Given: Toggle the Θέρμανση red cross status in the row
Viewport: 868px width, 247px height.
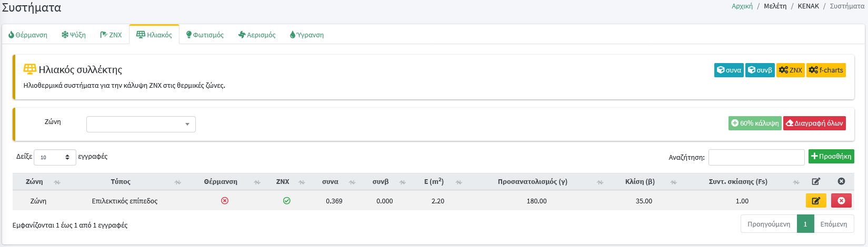Looking at the screenshot, I should (225, 201).
